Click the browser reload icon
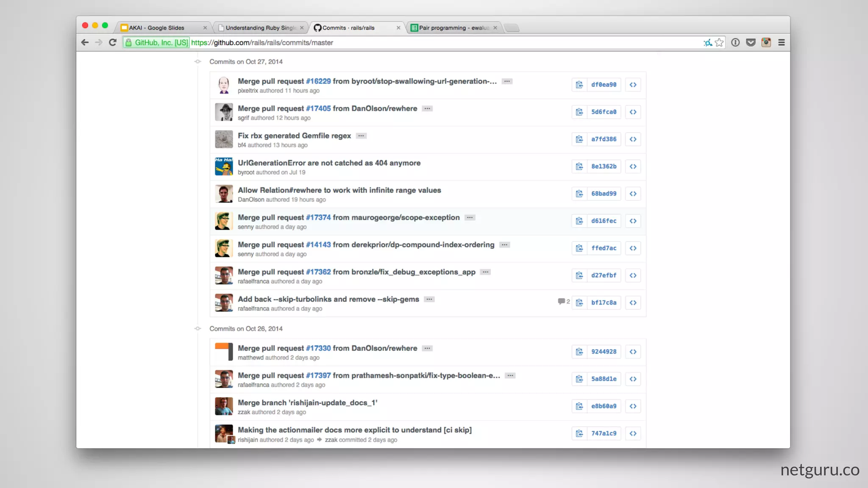The image size is (868, 488). pos(112,42)
